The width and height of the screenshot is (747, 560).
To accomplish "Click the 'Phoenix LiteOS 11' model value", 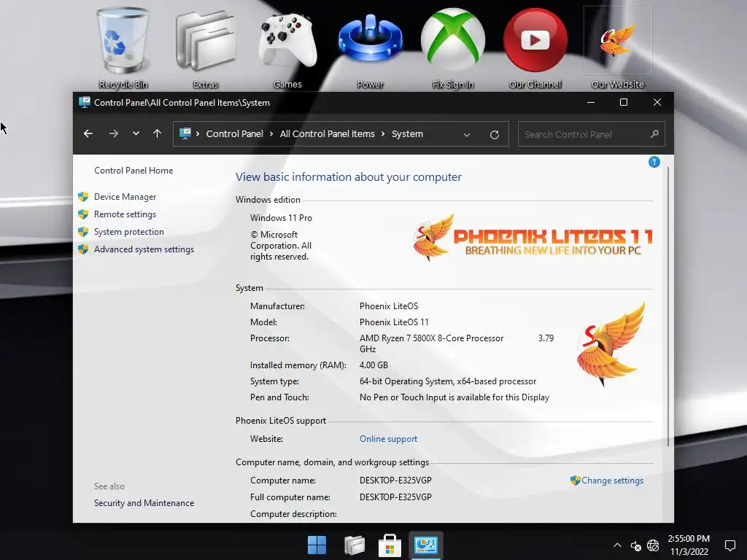I will pyautogui.click(x=394, y=322).
